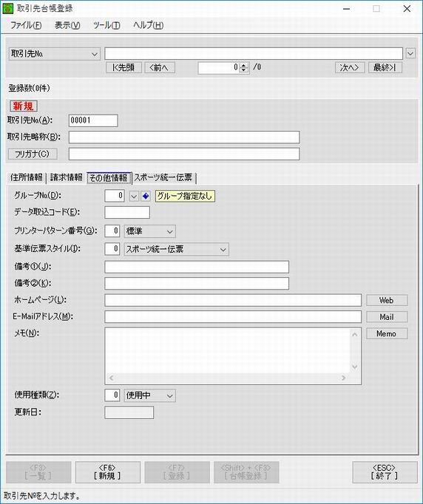This screenshot has width=423, height=504.
Task: Click the memo scrollbar down arrow
Action: (x=355, y=367)
